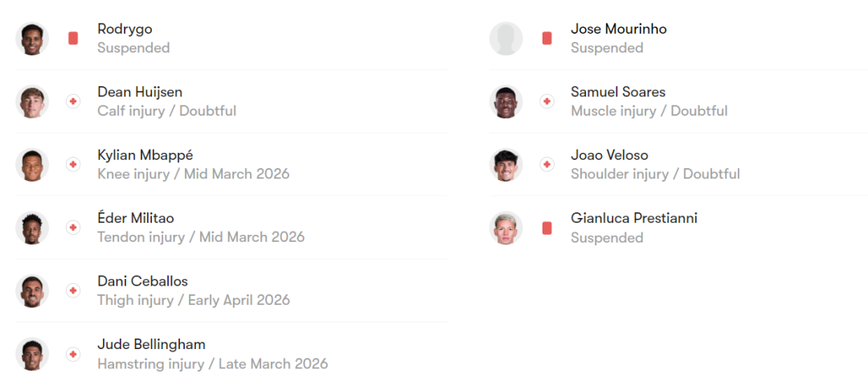Screen dimensions: 868x382
Task: Select the Samuel Soares name link
Action: click(x=618, y=92)
